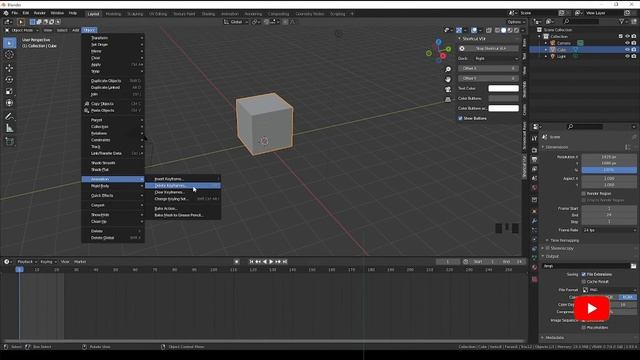The image size is (640, 360).
Task: Click the YouTube play logo
Action: pyautogui.click(x=592, y=309)
